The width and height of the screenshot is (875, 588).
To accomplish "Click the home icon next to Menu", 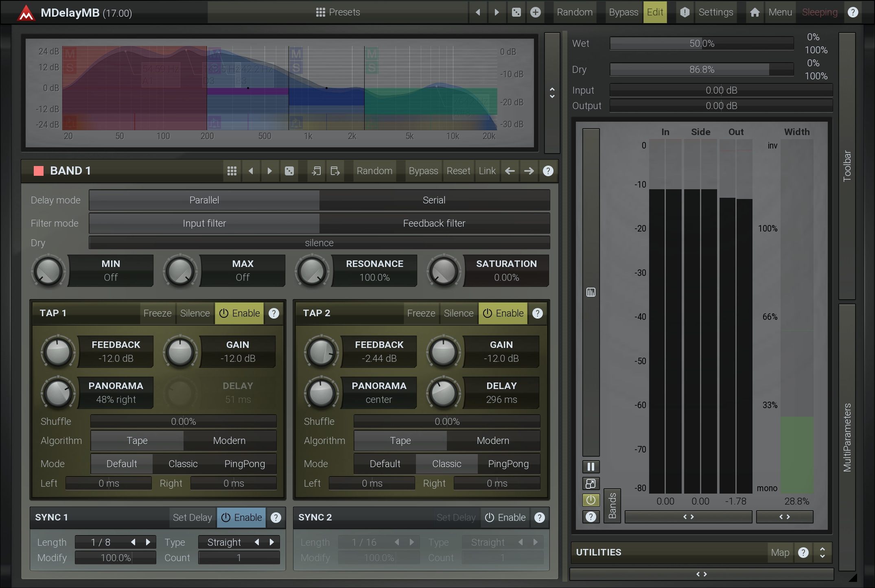I will tap(755, 12).
